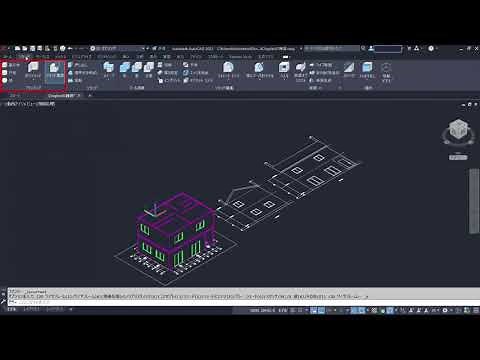Select the Add Jog section command
Screen dimensions: 480x360
point(325,72)
